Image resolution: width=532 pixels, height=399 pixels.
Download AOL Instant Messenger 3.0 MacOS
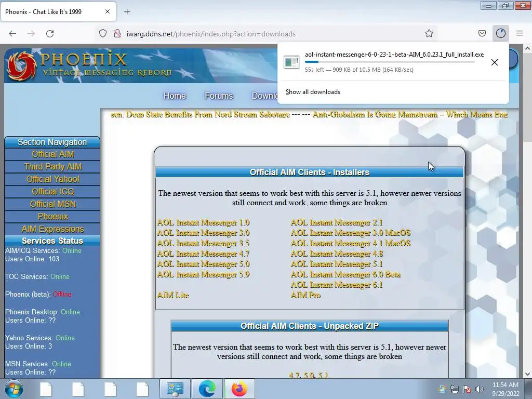coord(351,233)
